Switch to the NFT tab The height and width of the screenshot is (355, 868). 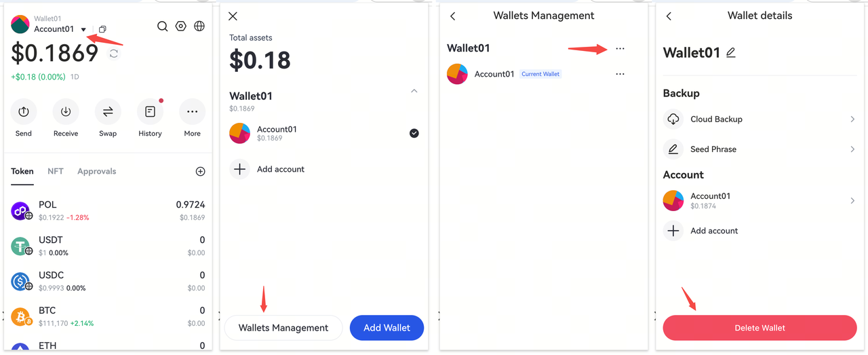[x=56, y=171]
